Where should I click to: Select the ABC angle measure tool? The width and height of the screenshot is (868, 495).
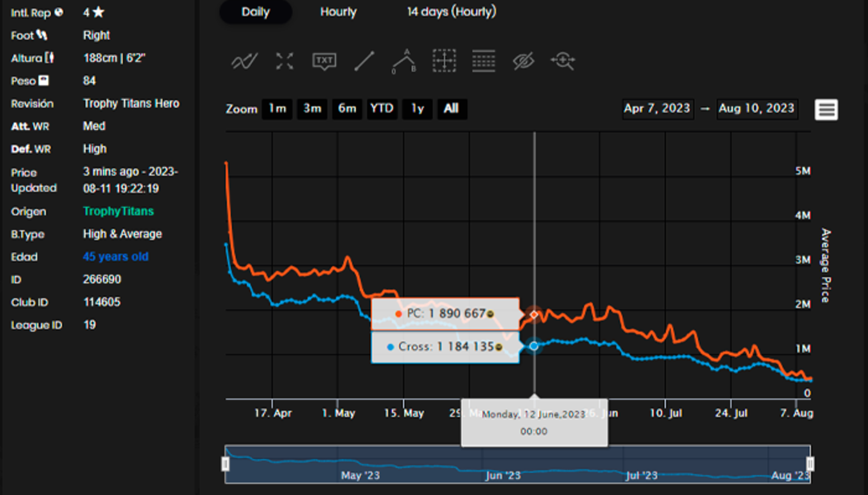coord(404,61)
